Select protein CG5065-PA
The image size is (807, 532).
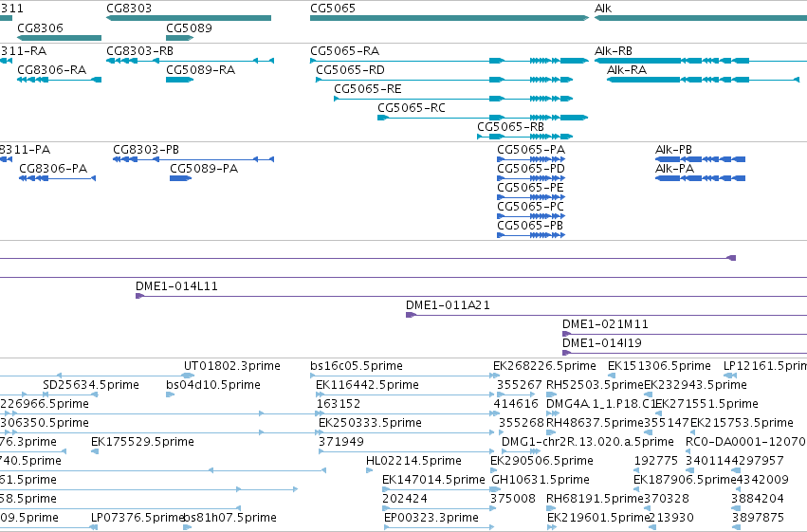[531, 159]
